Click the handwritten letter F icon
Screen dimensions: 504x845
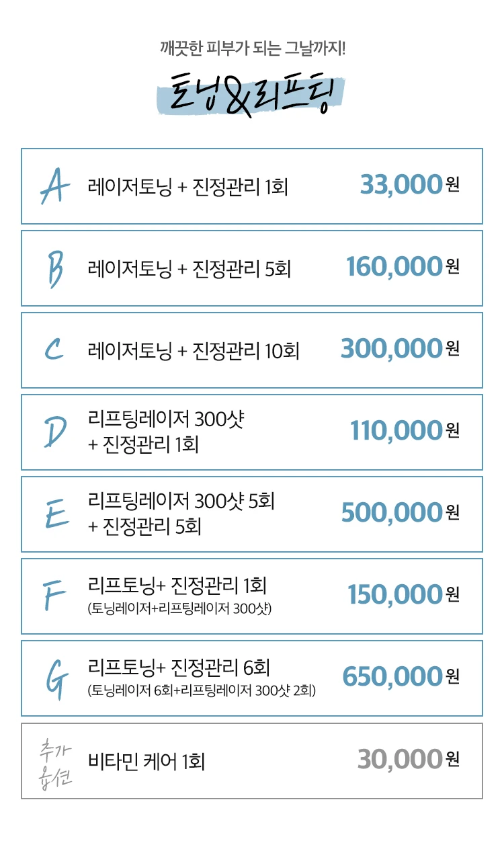pyautogui.click(x=54, y=596)
